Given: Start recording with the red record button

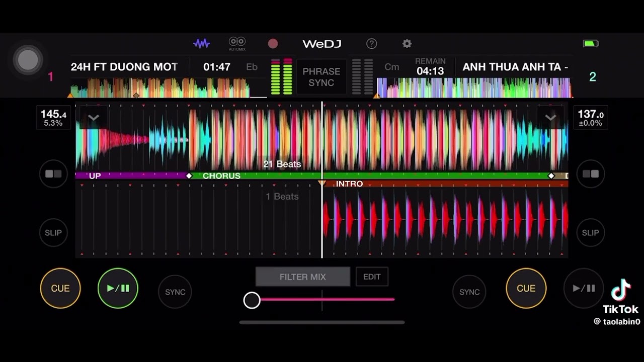Looking at the screenshot, I should [x=273, y=44].
